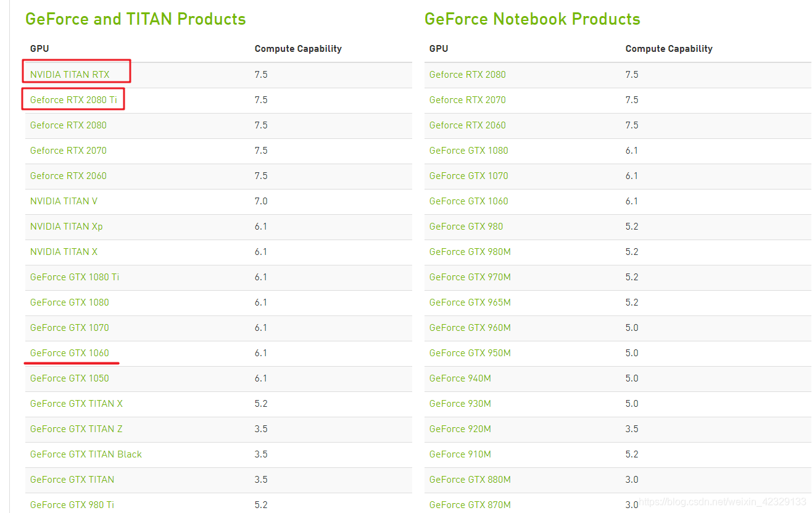Click the 3.5 value in GeForce GTX TITAN Z row
This screenshot has width=812, height=513.
[x=261, y=429]
